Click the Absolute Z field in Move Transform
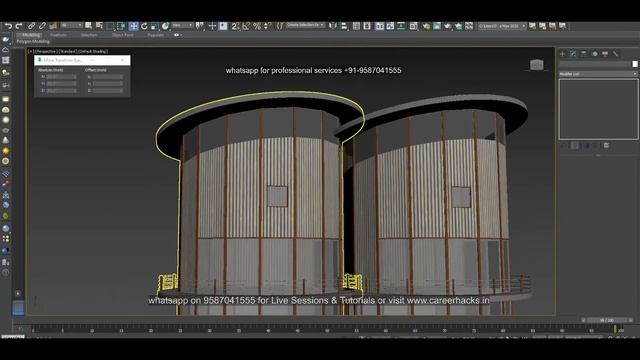The height and width of the screenshot is (360, 640). pyautogui.click(x=61, y=90)
